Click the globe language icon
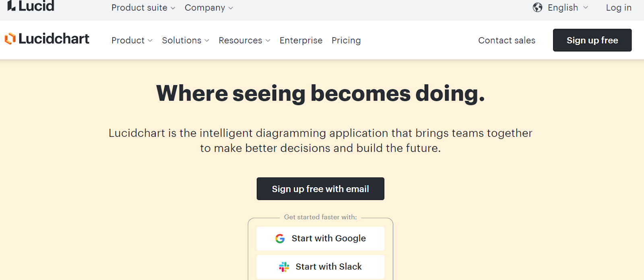The height and width of the screenshot is (280, 644). click(x=537, y=8)
